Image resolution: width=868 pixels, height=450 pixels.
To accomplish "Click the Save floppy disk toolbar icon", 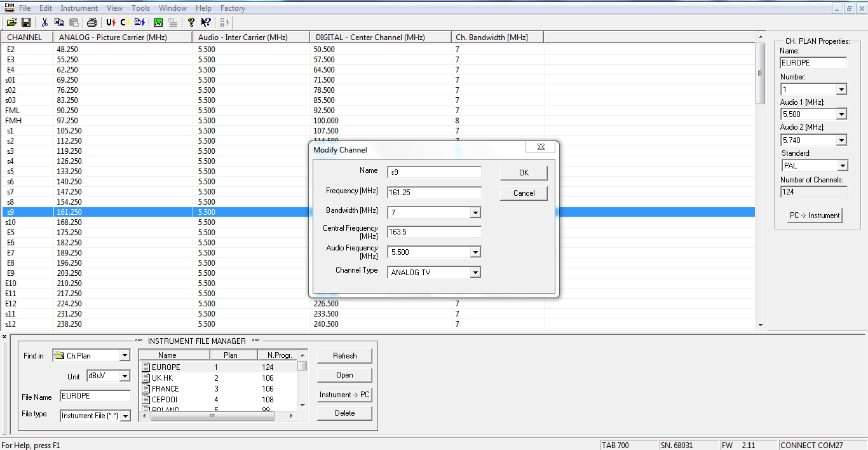I will pos(26,22).
